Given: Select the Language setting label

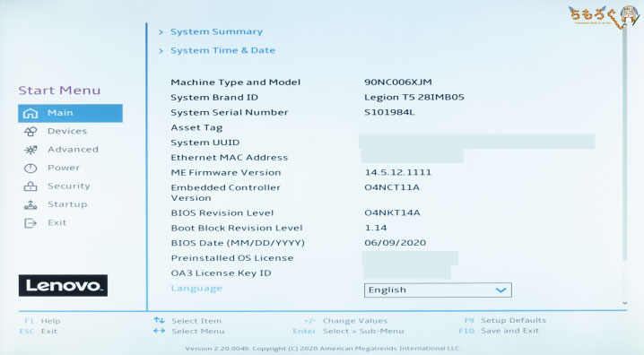Looking at the screenshot, I should pyautogui.click(x=196, y=289).
